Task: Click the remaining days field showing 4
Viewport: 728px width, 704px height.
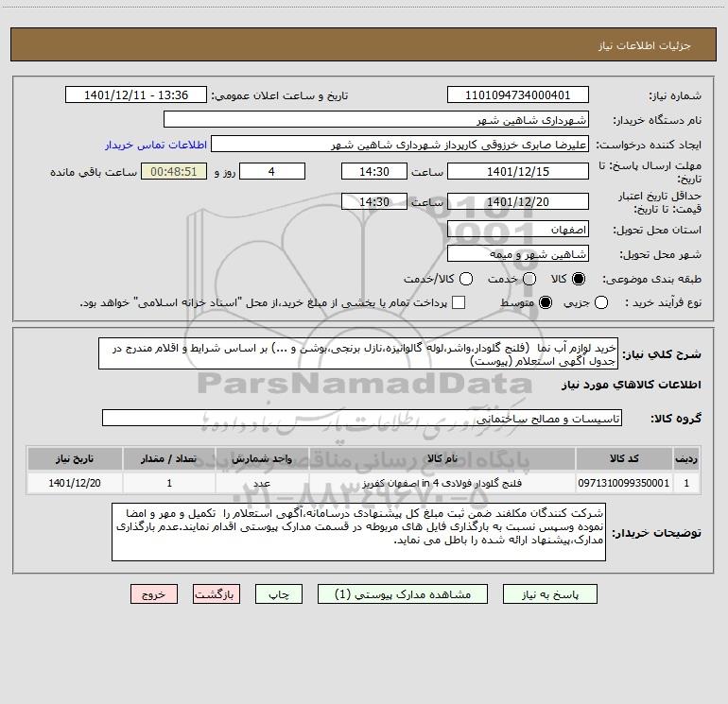Action: (x=272, y=171)
